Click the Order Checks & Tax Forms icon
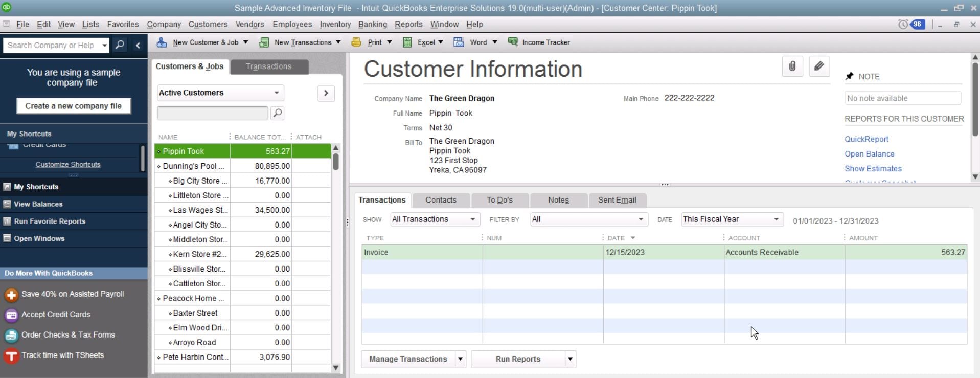Viewport: 980px width, 378px height. tap(11, 336)
